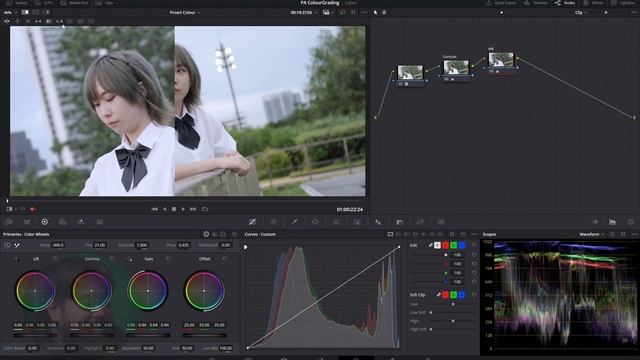The image size is (640, 360).
Task: Open the Effects panel button
Action: click(x=594, y=3)
